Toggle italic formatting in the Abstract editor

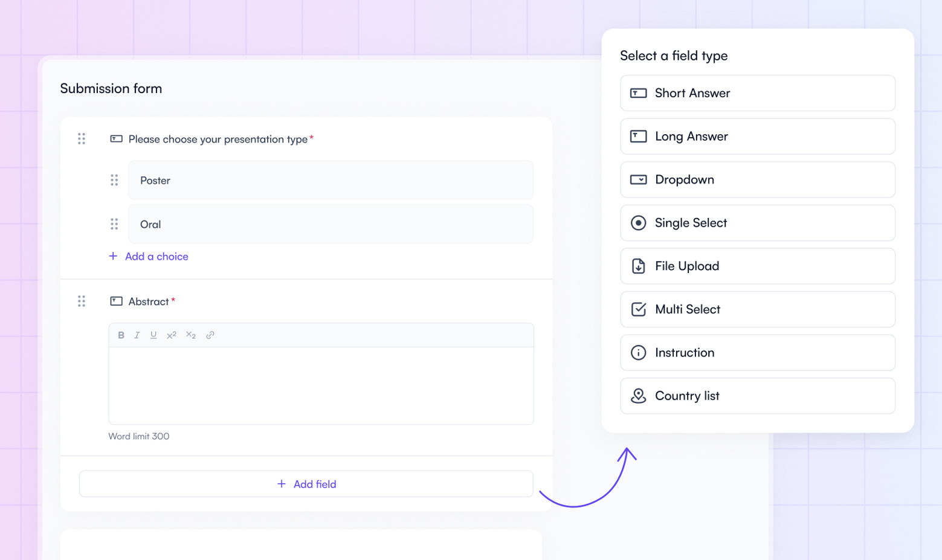click(137, 335)
